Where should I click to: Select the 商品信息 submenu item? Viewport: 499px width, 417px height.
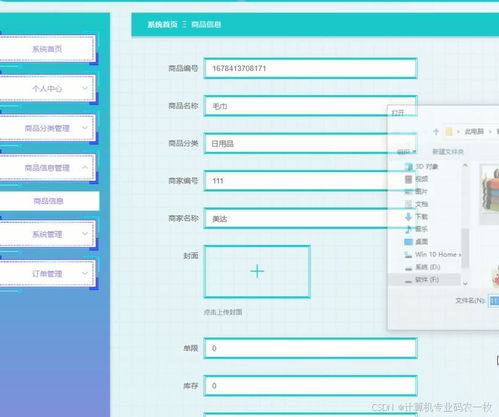pos(49,201)
